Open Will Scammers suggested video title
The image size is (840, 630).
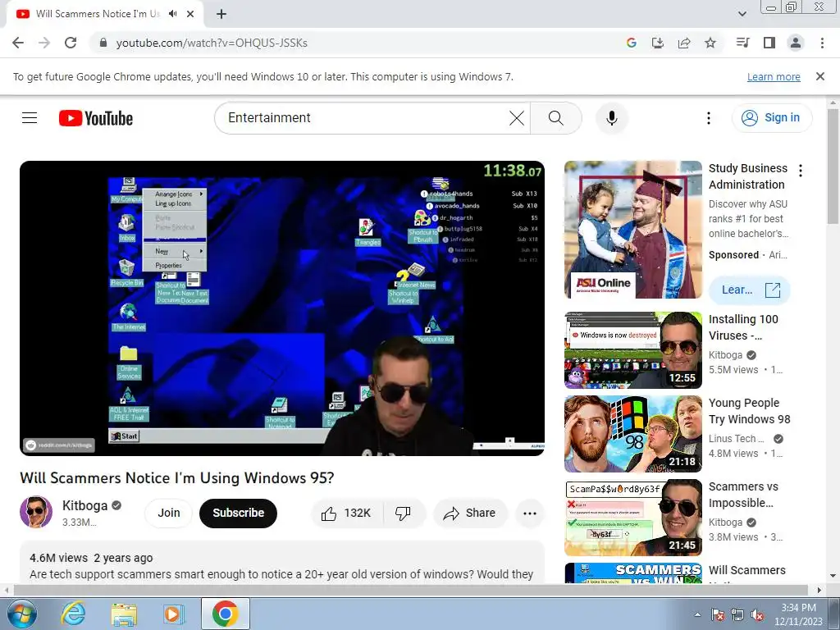(x=746, y=571)
